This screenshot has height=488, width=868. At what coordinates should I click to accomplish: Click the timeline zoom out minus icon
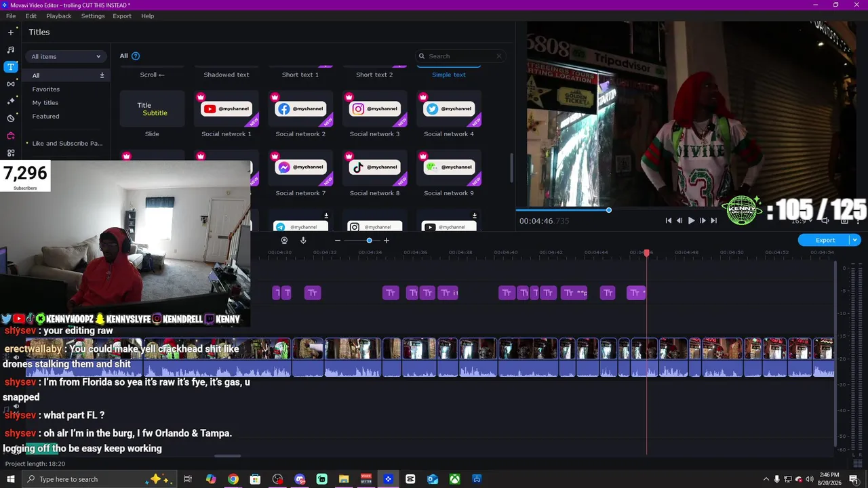click(x=338, y=240)
